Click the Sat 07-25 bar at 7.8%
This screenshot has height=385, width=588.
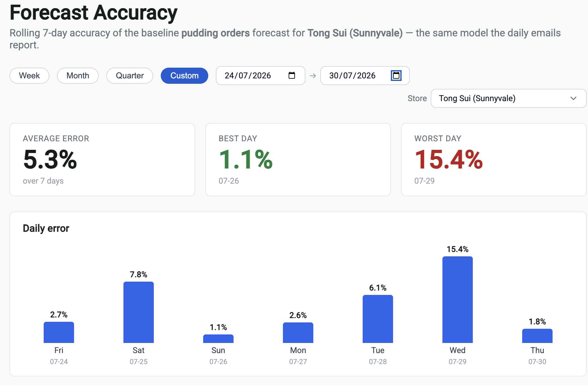pos(139,312)
